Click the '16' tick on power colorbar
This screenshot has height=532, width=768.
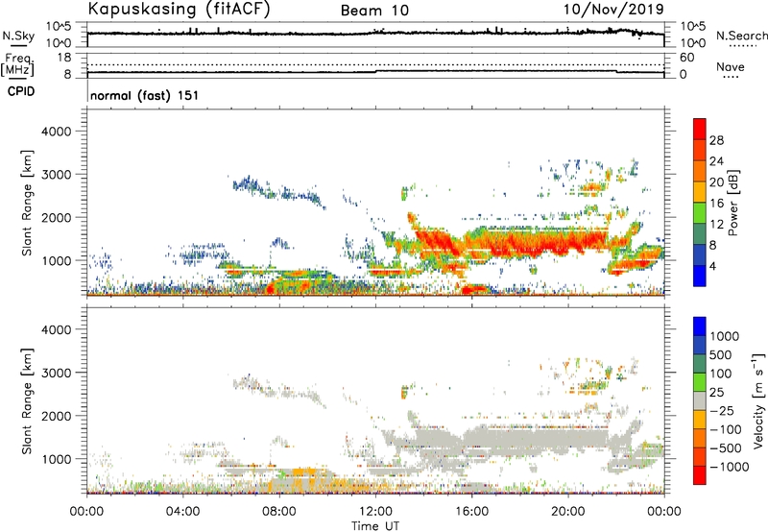716,204
